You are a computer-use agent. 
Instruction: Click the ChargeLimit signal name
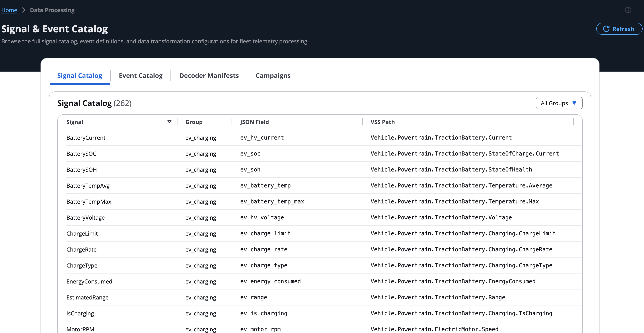click(x=82, y=234)
